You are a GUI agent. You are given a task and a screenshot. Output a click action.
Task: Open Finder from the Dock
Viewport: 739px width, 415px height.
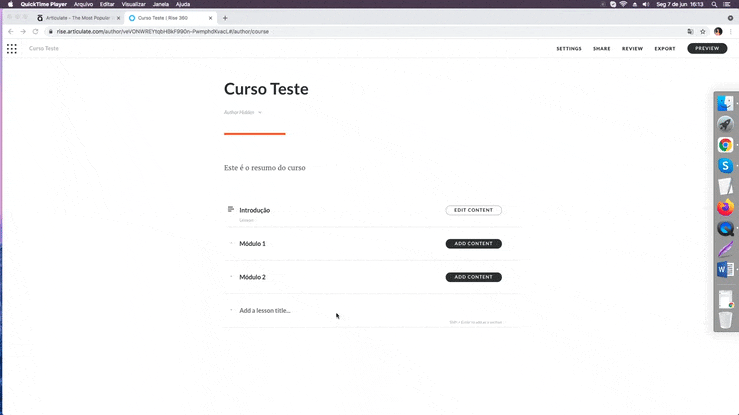726,103
